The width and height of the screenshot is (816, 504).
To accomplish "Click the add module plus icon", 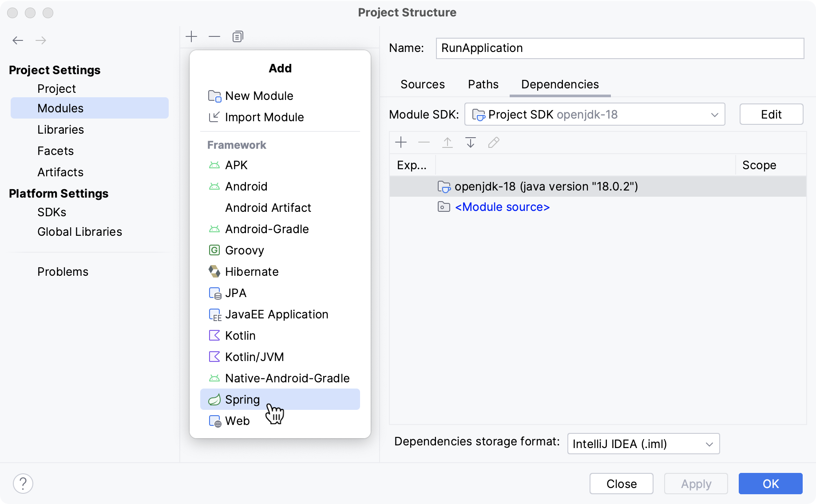I will 191,36.
